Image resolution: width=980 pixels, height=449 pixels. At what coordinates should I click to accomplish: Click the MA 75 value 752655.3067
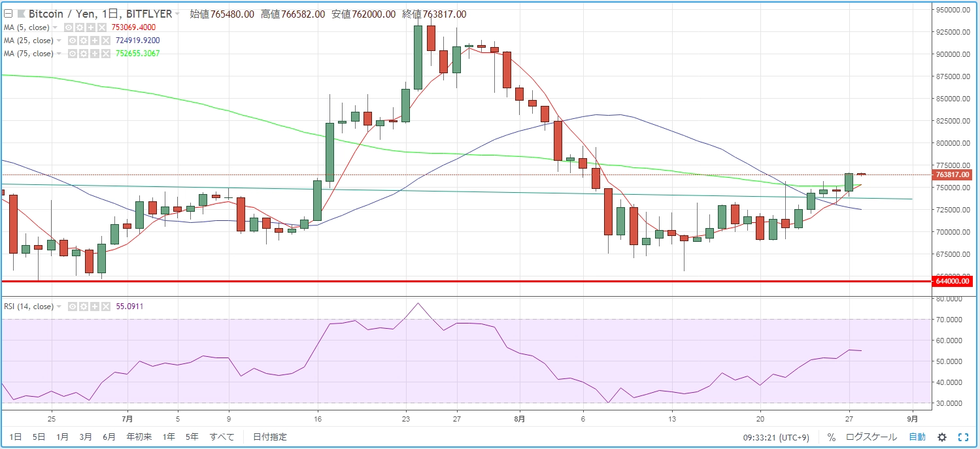tap(138, 54)
